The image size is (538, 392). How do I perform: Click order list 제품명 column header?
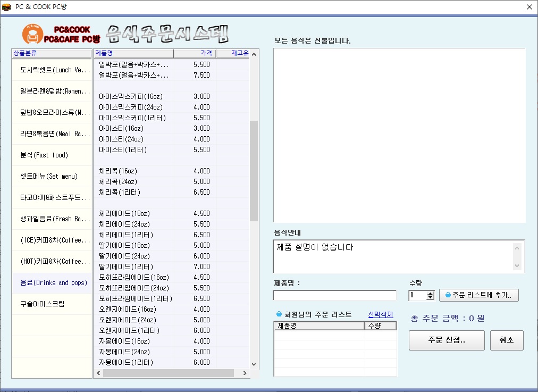(319, 326)
